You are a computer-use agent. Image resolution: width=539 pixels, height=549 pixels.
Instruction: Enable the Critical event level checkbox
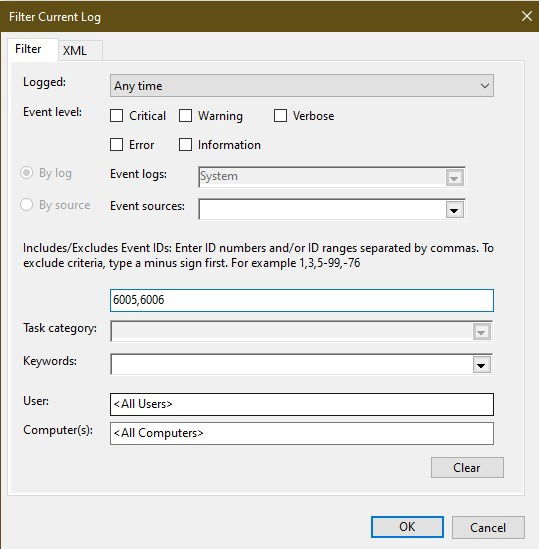(116, 116)
